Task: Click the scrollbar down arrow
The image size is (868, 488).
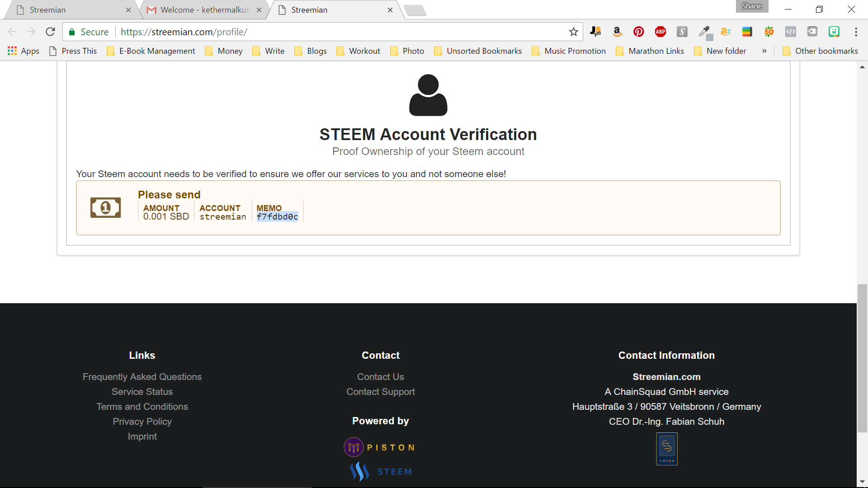Action: pos(862,482)
